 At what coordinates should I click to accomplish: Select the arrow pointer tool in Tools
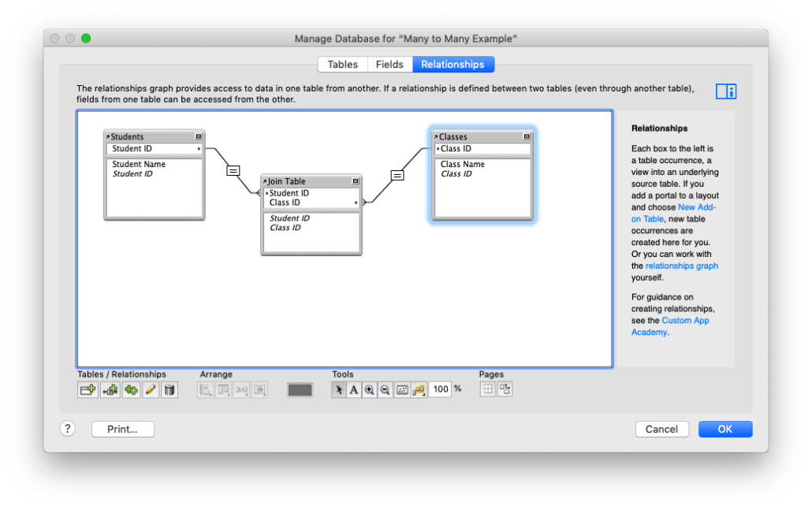point(338,389)
